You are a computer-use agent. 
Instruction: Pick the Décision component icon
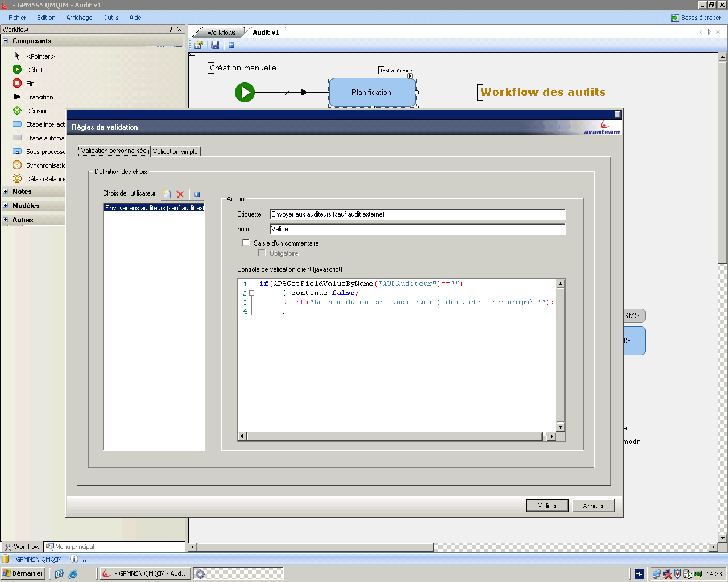(x=17, y=111)
